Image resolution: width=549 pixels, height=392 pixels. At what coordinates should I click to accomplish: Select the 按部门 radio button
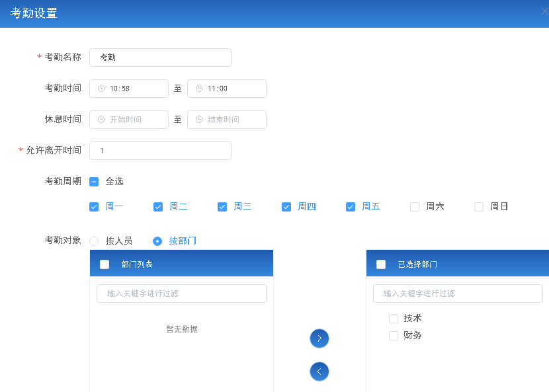click(157, 241)
